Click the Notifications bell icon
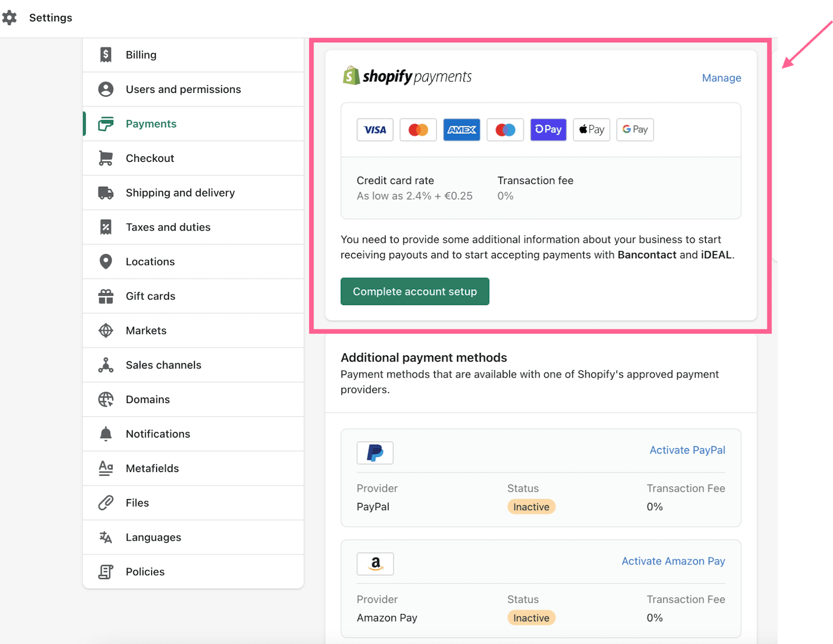Viewport: 833px width, 644px height. 106,434
